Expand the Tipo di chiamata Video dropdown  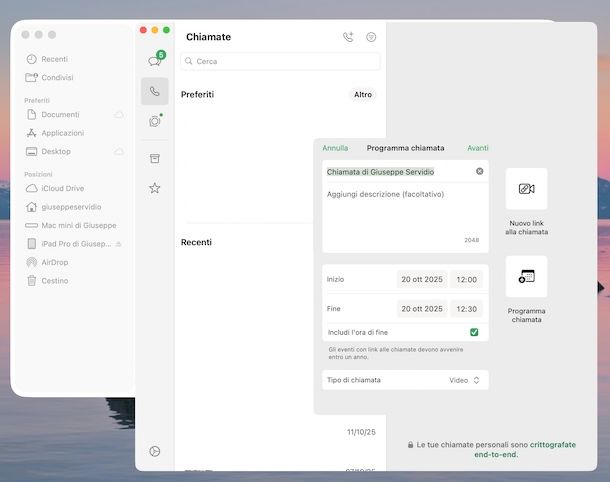(465, 380)
